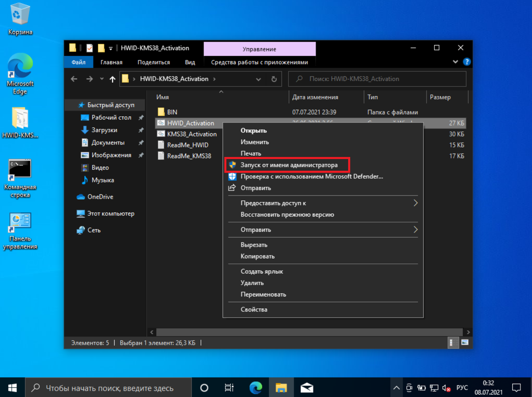Click the search field Поиск: HWID-KMS38_Activation
This screenshot has width=532, height=397.
pyautogui.click(x=377, y=79)
